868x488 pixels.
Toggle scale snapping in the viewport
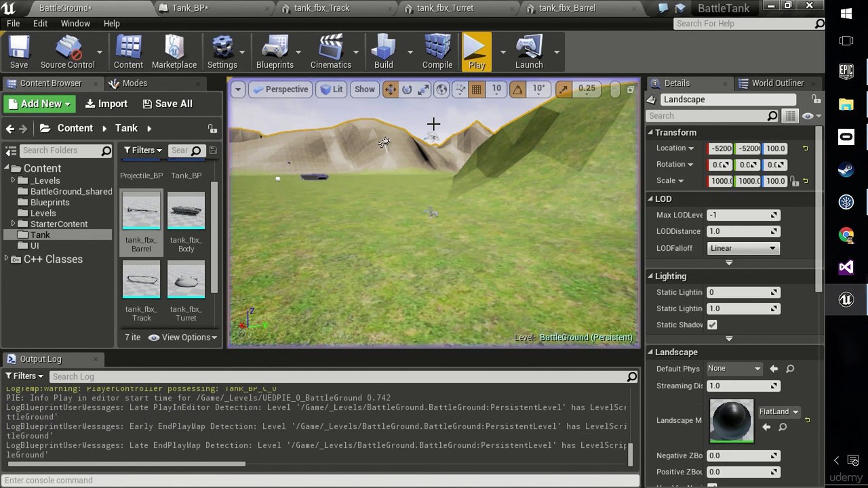click(x=564, y=89)
